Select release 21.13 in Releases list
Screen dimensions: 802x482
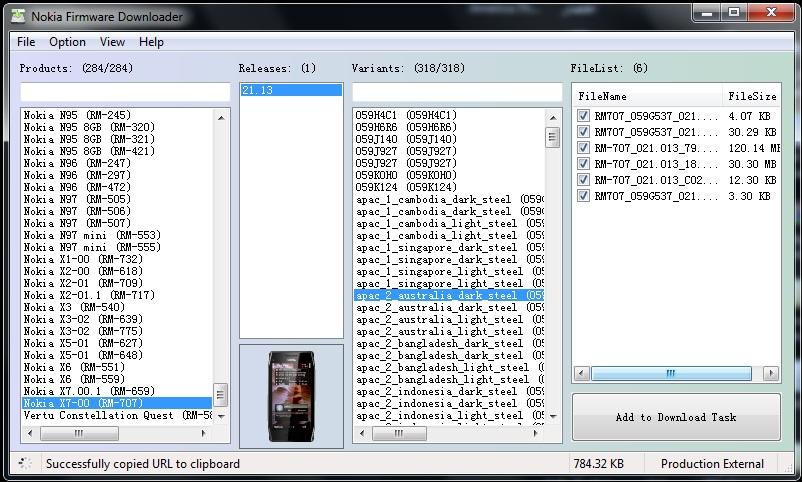[291, 90]
